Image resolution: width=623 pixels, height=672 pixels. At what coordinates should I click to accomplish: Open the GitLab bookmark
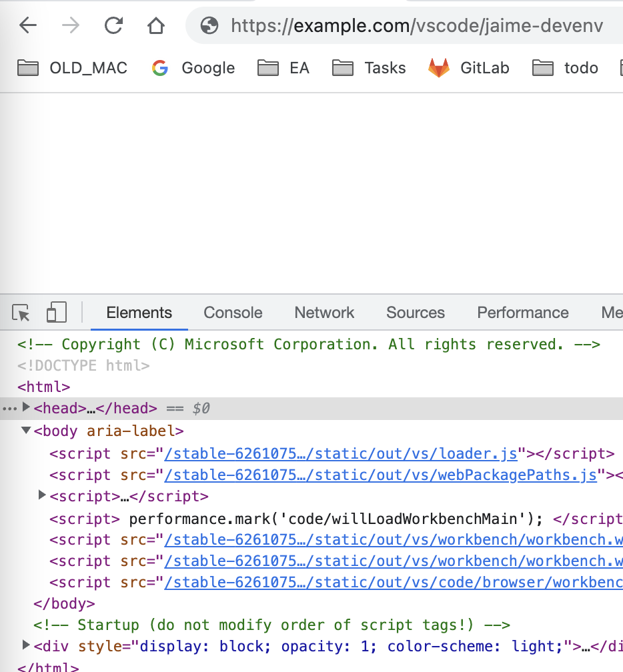(x=469, y=67)
